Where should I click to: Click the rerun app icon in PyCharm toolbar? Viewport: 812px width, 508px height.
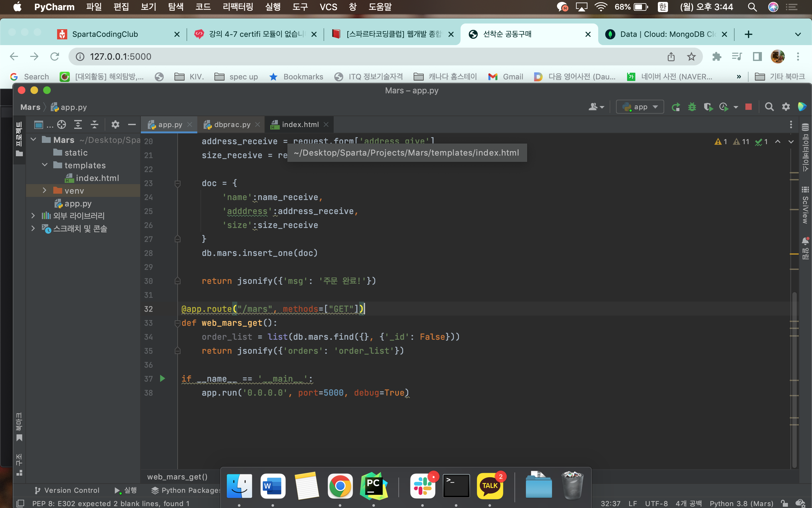[x=676, y=107]
